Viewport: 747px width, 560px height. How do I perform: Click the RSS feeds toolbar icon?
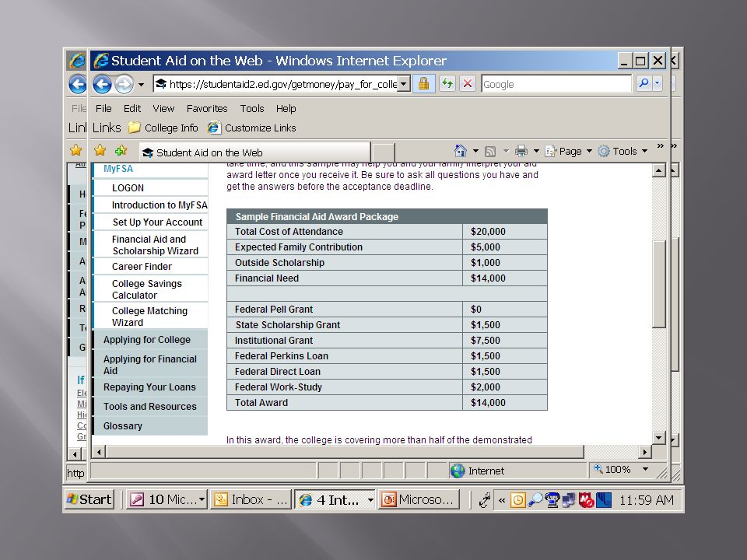coord(489,152)
